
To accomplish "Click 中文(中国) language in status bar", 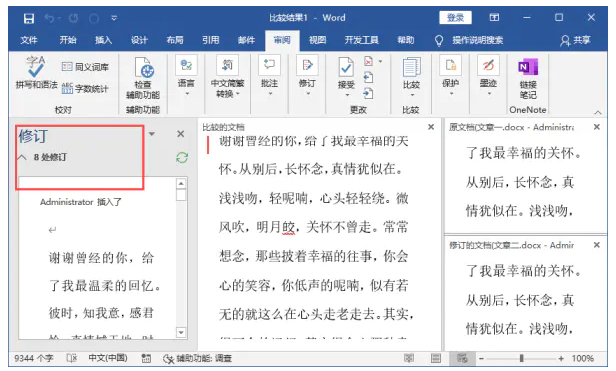I will point(108,358).
